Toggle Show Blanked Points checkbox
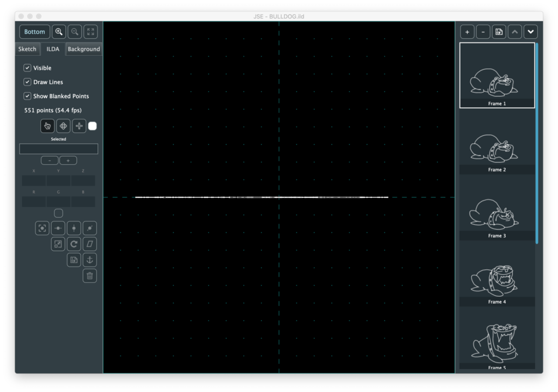This screenshot has width=558, height=392. [27, 96]
